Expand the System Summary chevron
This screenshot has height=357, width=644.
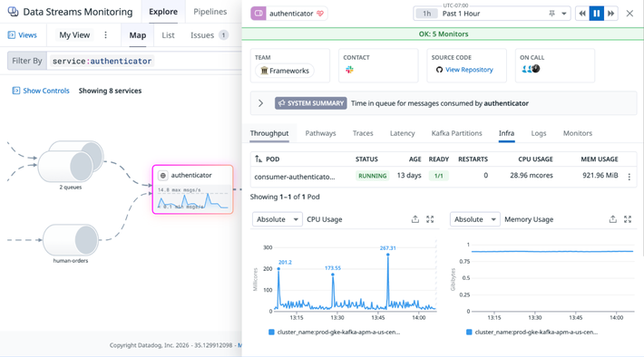[260, 103]
